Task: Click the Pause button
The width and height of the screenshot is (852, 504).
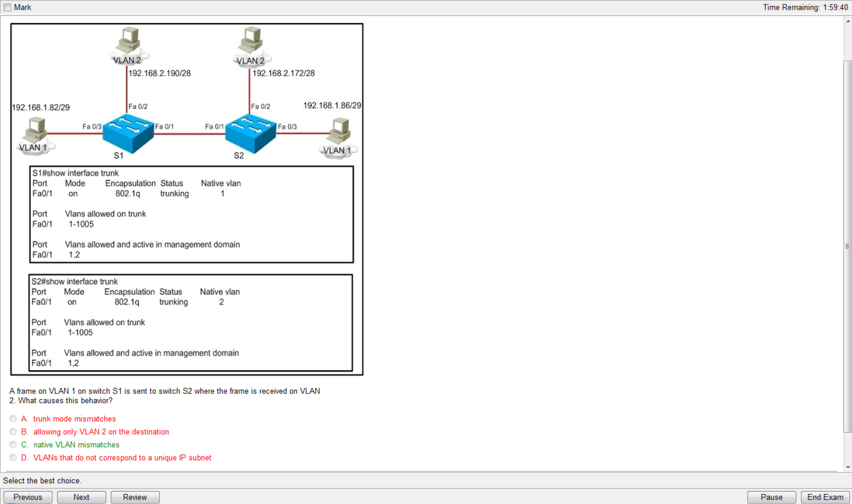Action: (x=772, y=497)
